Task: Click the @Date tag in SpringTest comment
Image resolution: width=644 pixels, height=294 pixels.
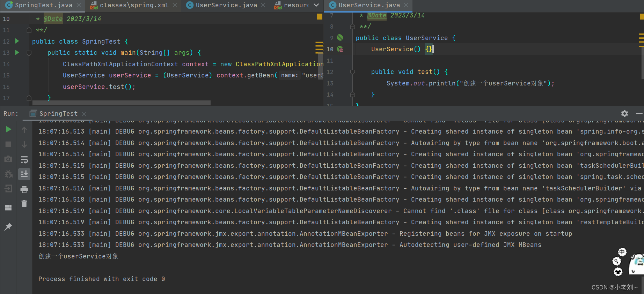Action: [53, 19]
